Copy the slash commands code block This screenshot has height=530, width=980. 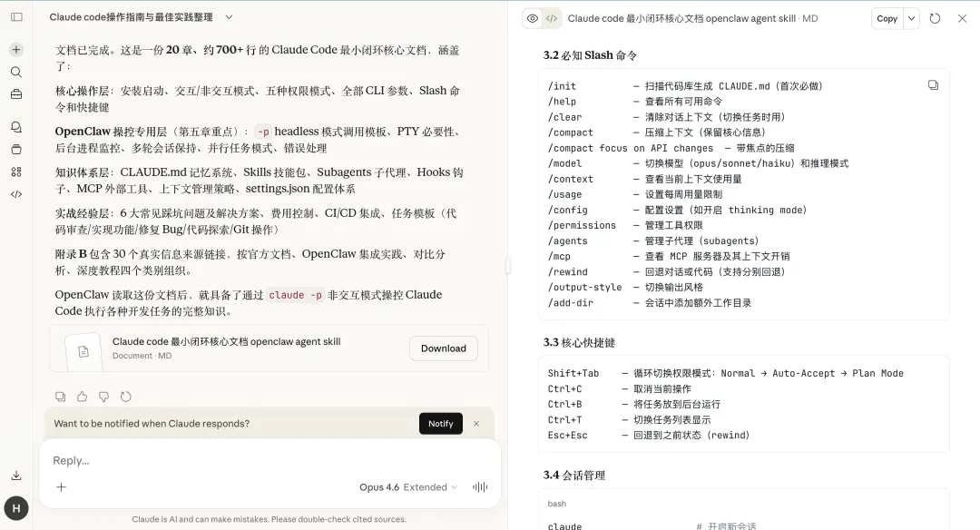click(933, 85)
